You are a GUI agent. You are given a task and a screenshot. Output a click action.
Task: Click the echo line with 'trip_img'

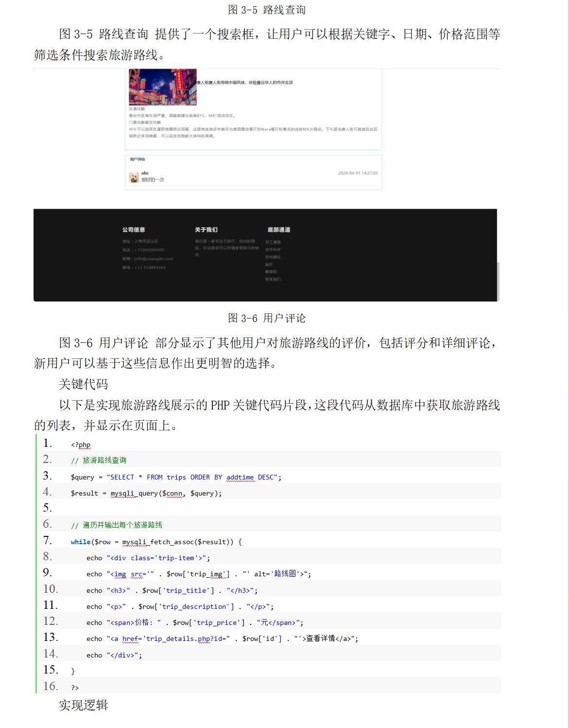[199, 574]
